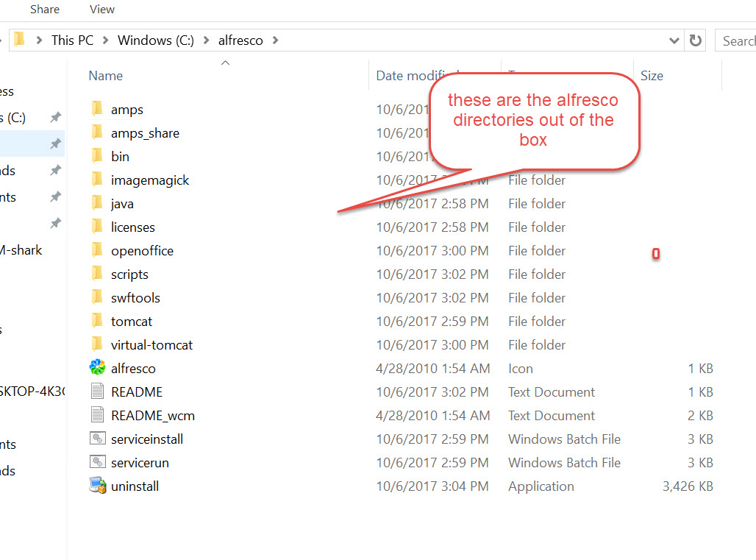Image resolution: width=756 pixels, height=560 pixels.
Task: Sort files by the Size column header
Action: click(652, 76)
